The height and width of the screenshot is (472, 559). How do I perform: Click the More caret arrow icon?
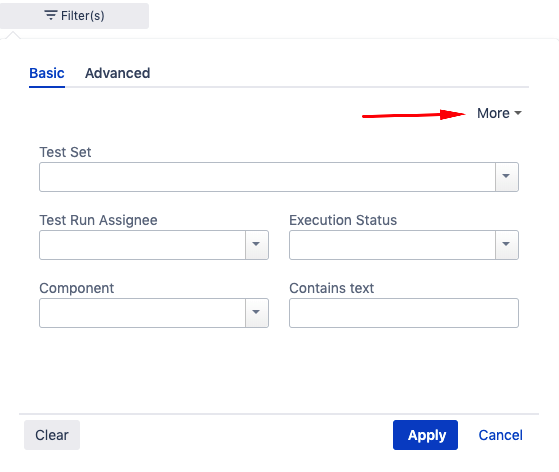click(518, 113)
